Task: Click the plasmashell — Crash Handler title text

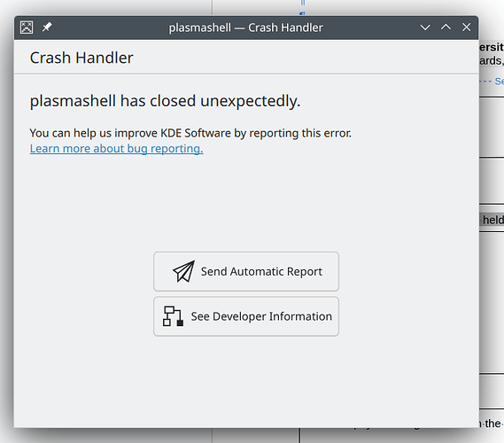Action: click(x=246, y=27)
